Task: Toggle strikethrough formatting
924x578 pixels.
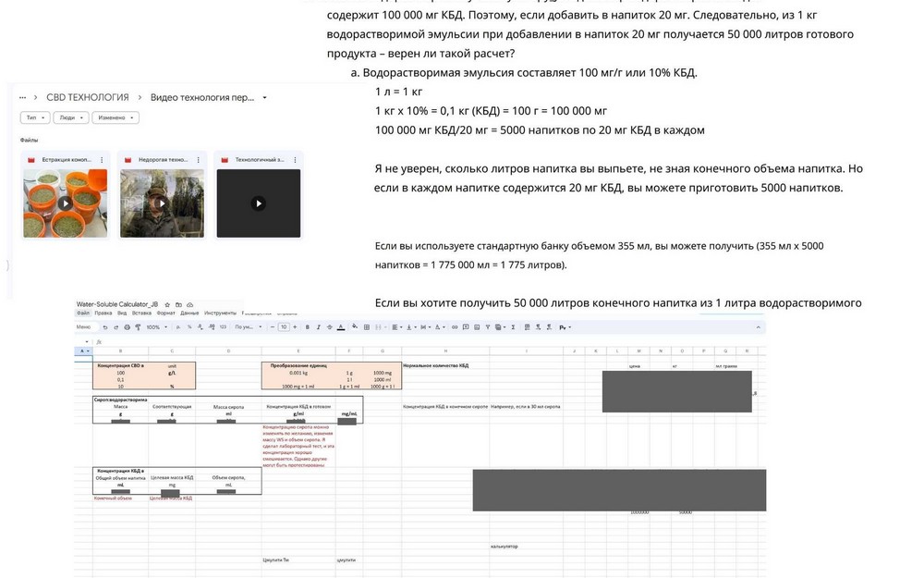Action: (330, 327)
